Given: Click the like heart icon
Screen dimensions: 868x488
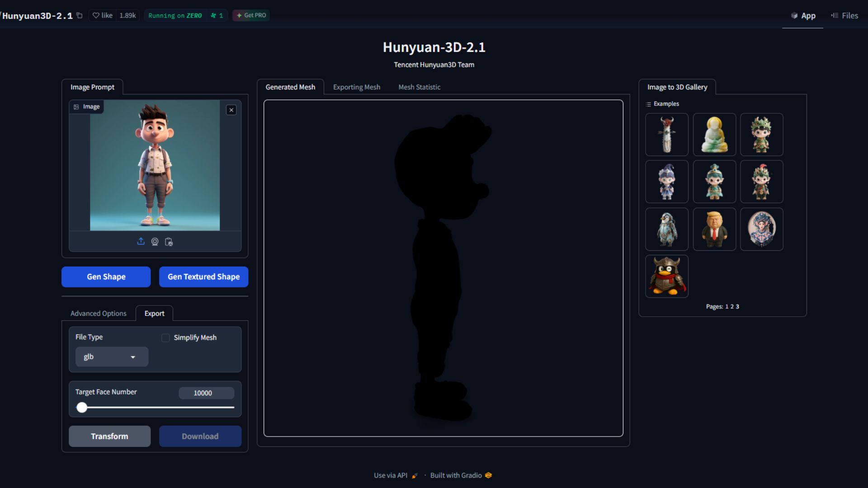Looking at the screenshot, I should coord(96,15).
